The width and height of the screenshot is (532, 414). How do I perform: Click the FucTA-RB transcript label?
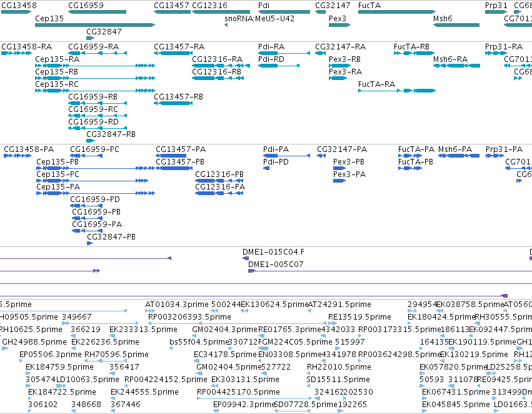(411, 47)
